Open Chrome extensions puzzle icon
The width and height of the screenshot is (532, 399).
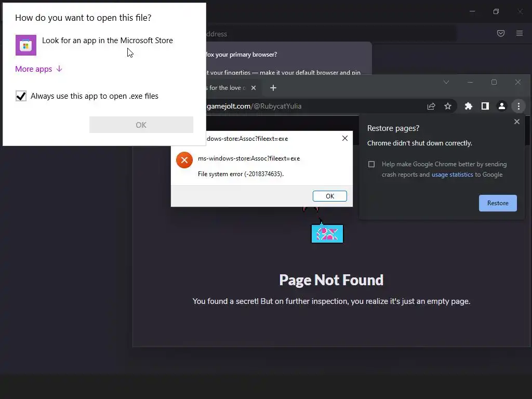tap(469, 106)
